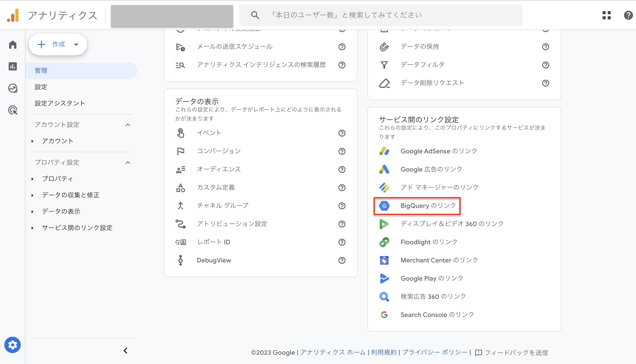Click the Google Ads logo icon
636x364 pixels.
[384, 169]
